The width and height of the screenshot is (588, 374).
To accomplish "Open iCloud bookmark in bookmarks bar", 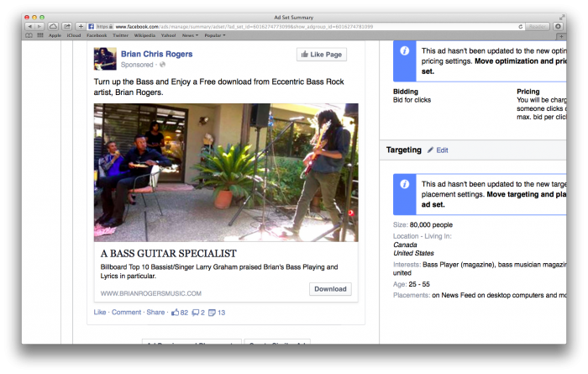I will [74, 35].
